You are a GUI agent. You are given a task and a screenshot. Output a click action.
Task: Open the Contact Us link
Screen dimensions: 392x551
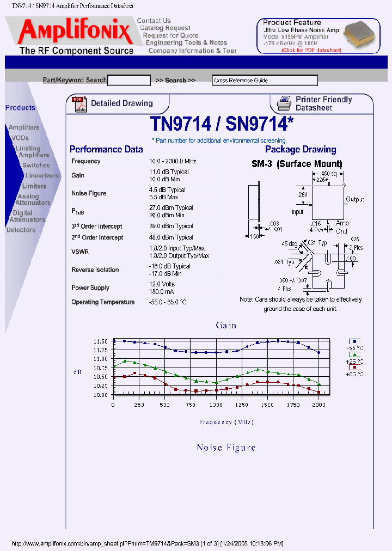point(154,21)
